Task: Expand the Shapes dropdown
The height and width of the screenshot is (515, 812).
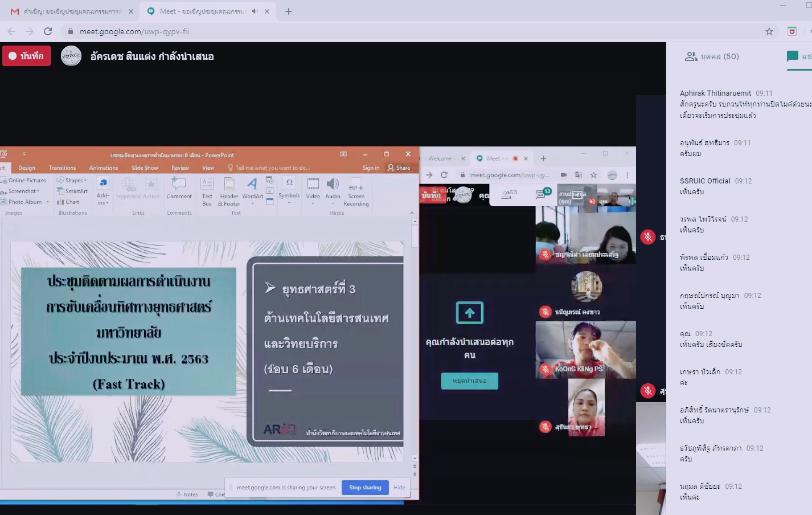Action: click(x=72, y=181)
